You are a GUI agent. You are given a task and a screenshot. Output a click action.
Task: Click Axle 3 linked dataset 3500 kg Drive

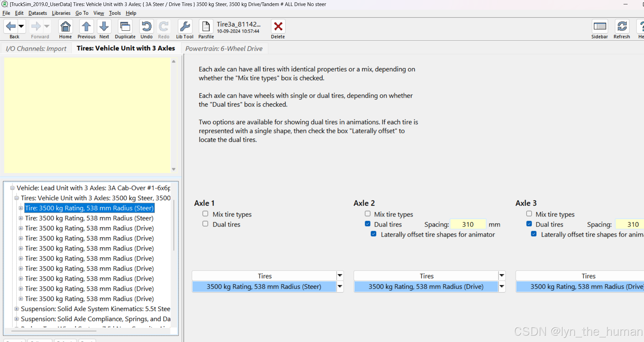tap(580, 287)
